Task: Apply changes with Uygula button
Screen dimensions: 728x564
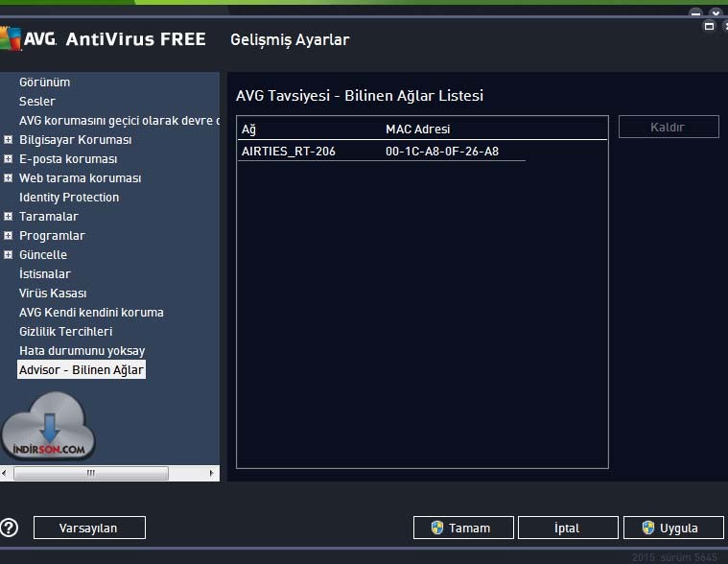Action: 673,528
